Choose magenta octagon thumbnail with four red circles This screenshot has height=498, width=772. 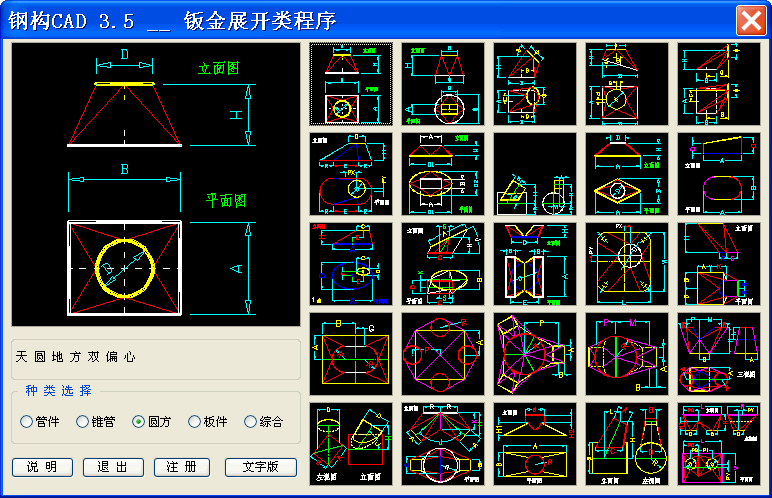(x=443, y=354)
